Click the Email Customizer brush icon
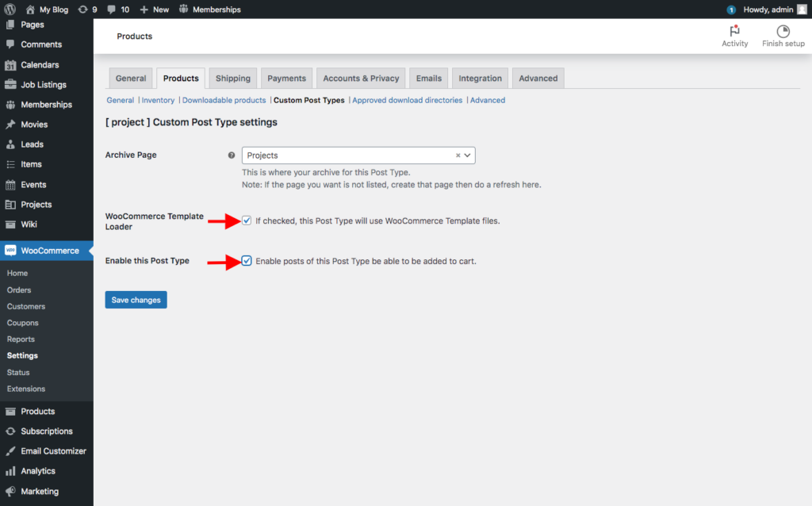The height and width of the screenshot is (506, 812). [10, 451]
